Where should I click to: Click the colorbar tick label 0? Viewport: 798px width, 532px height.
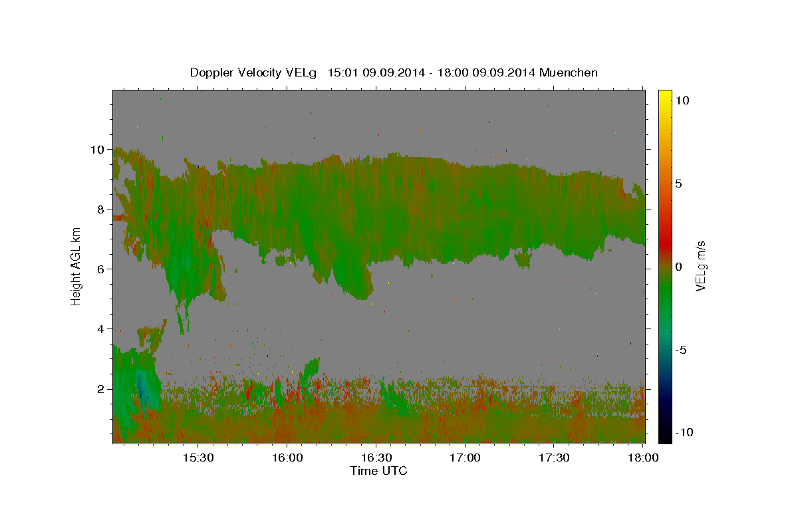tap(679, 267)
